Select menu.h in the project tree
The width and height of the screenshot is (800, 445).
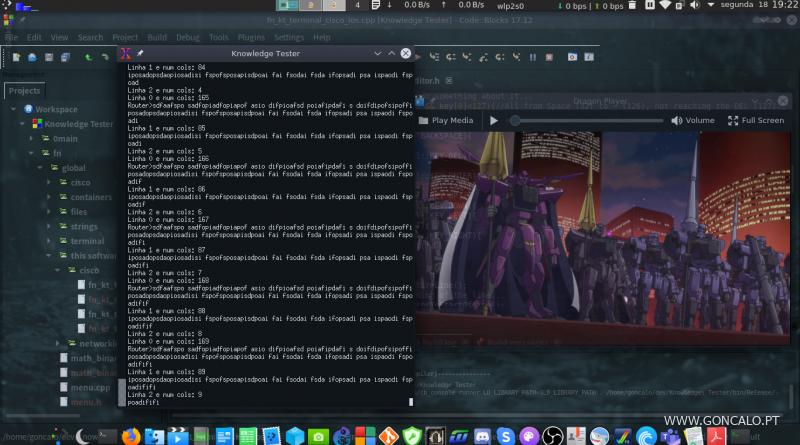pyautogui.click(x=86, y=402)
